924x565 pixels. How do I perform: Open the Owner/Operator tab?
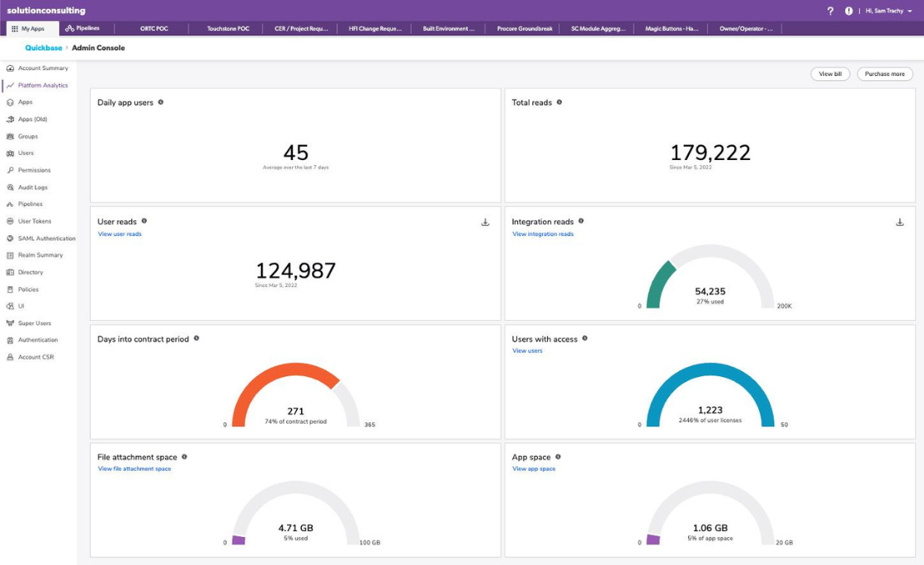pyautogui.click(x=746, y=28)
